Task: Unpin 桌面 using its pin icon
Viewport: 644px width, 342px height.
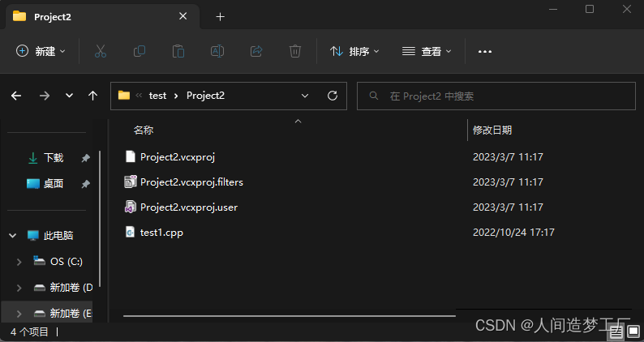Action: (x=85, y=184)
